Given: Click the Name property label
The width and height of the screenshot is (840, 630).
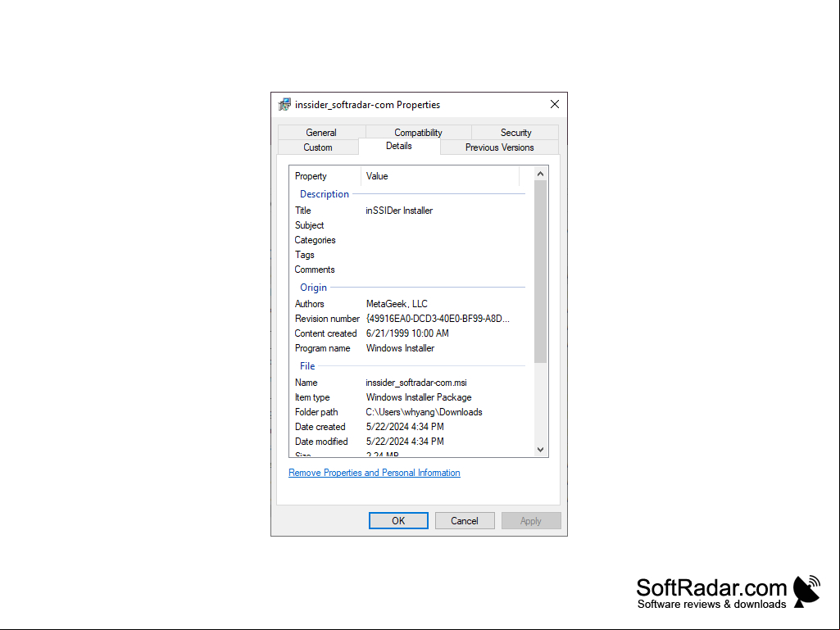Looking at the screenshot, I should click(306, 383).
